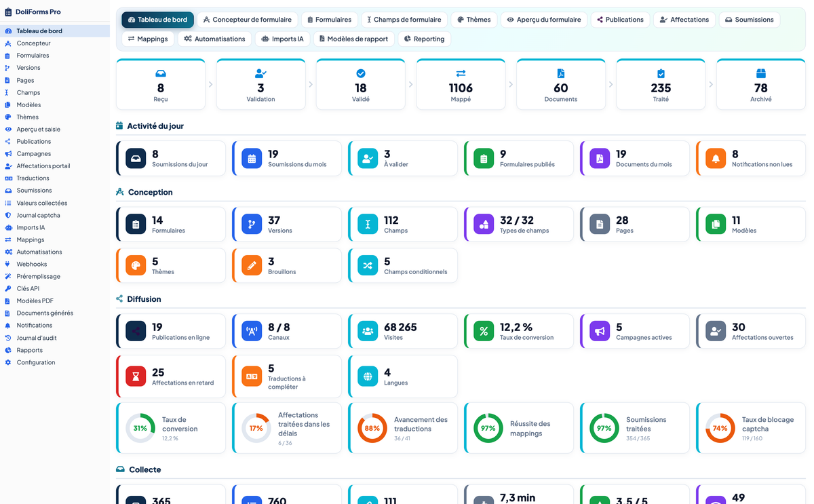Viewport: 814px width, 504px height.
Task: Open the Mappé 1106 pipeline card
Action: (x=461, y=84)
